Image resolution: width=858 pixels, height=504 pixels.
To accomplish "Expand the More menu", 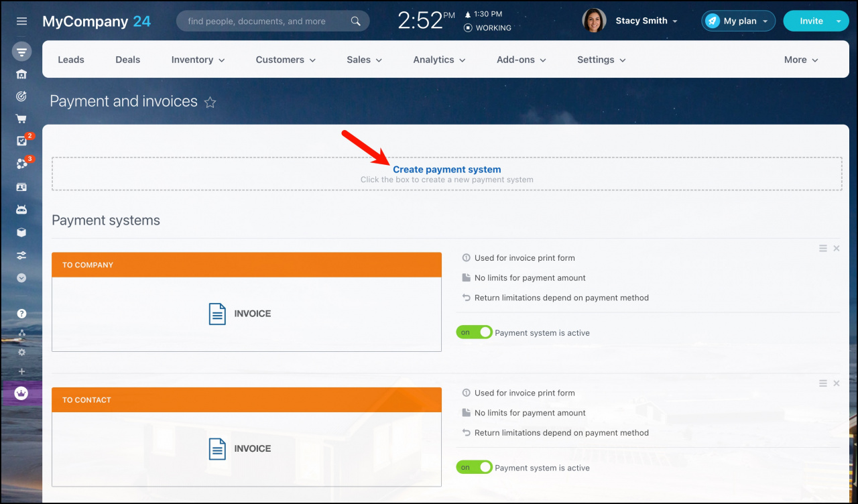I will click(x=802, y=60).
